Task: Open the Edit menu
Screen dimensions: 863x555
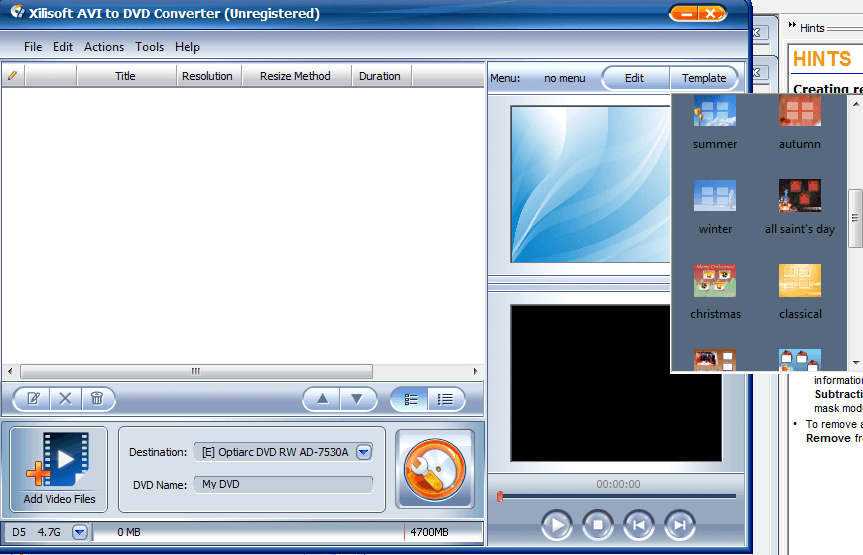Action: pos(63,47)
